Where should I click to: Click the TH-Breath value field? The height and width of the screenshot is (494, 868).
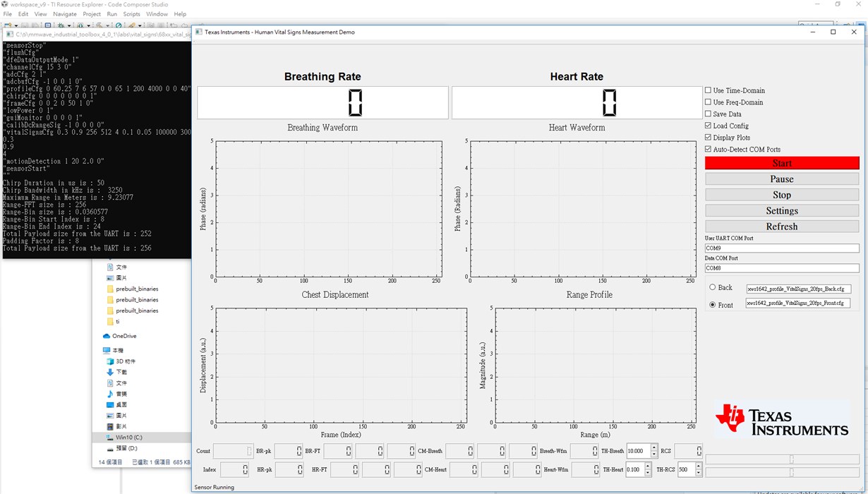(639, 451)
